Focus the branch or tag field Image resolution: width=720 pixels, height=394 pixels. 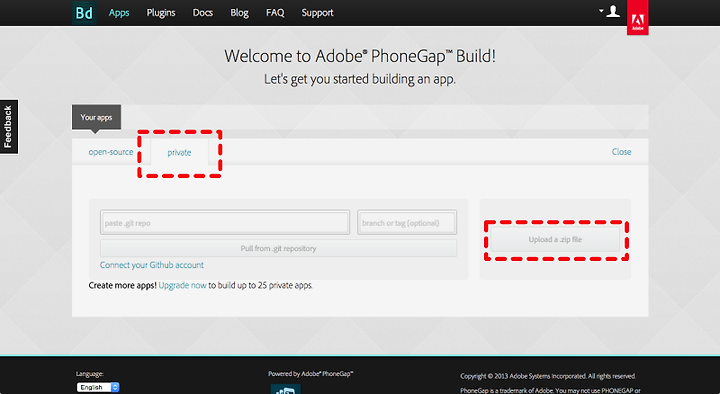tap(407, 223)
